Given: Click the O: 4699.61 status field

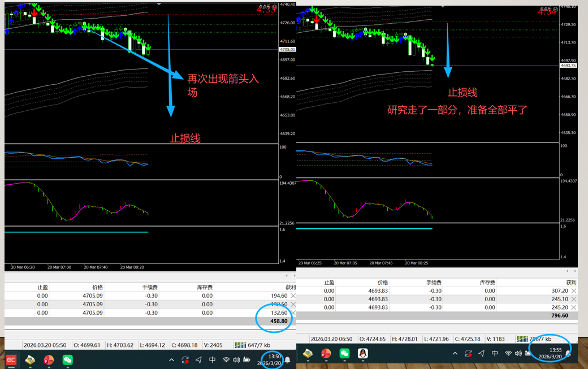Looking at the screenshot, I should point(87,345).
